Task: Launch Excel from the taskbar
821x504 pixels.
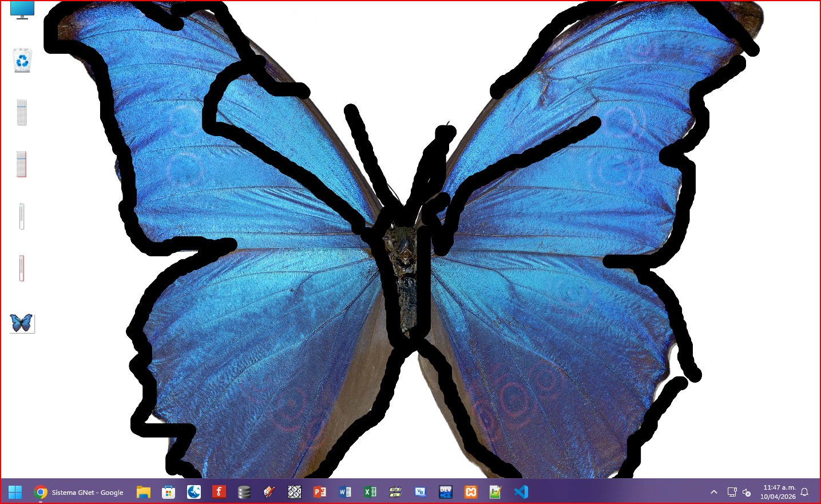Action: pos(370,492)
